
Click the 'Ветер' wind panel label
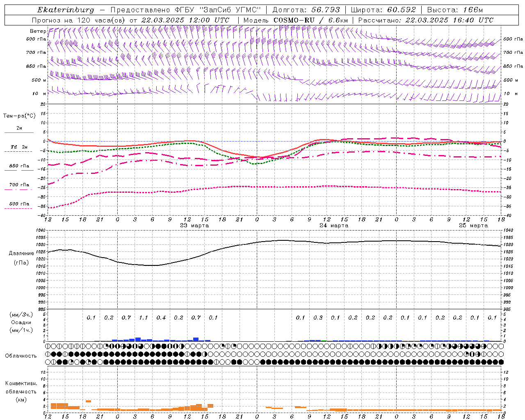38,31
